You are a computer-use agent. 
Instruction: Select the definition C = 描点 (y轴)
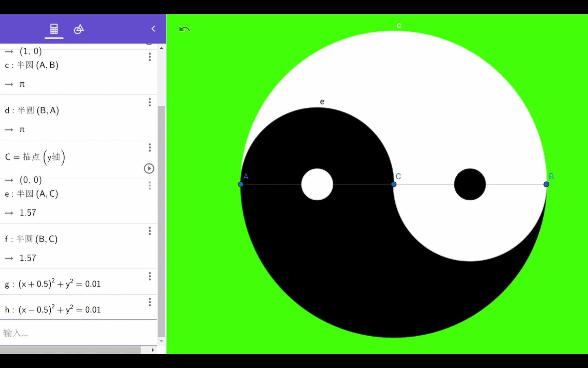click(35, 157)
